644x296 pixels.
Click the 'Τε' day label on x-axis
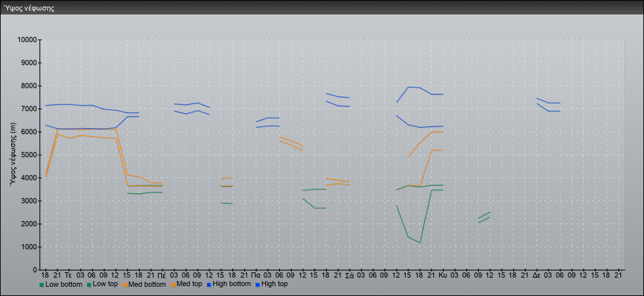pos(68,276)
